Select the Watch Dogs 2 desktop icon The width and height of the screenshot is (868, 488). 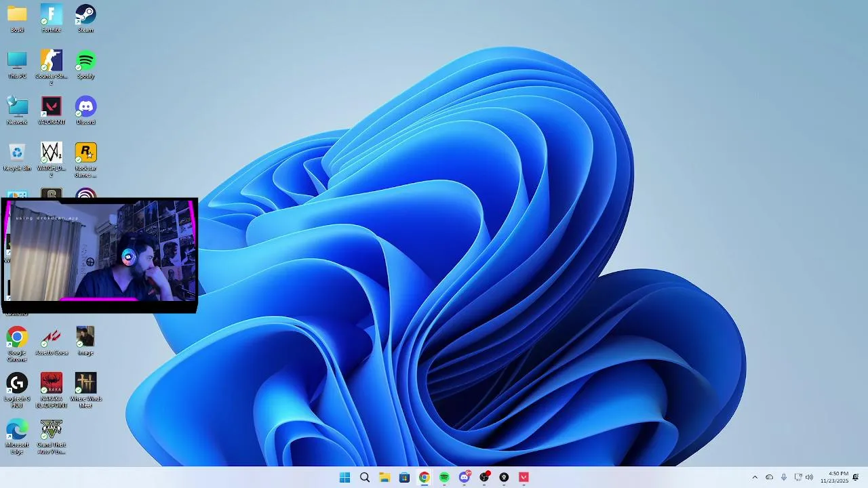point(51,160)
